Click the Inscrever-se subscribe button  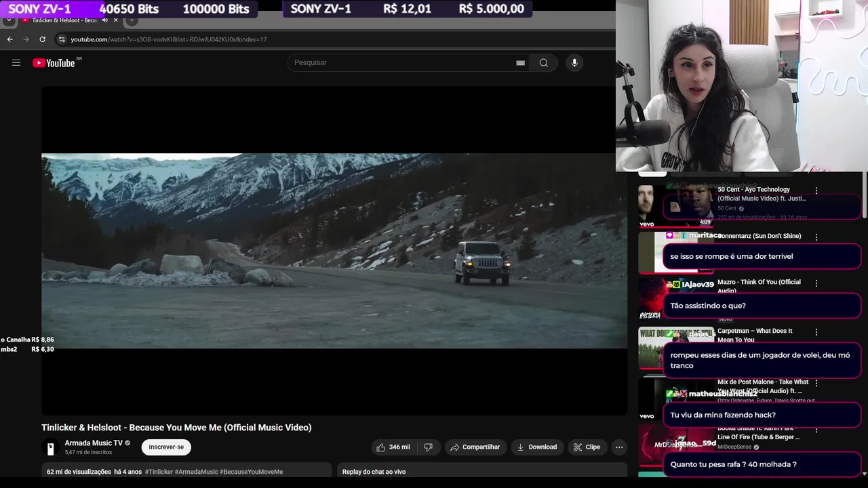(166, 447)
